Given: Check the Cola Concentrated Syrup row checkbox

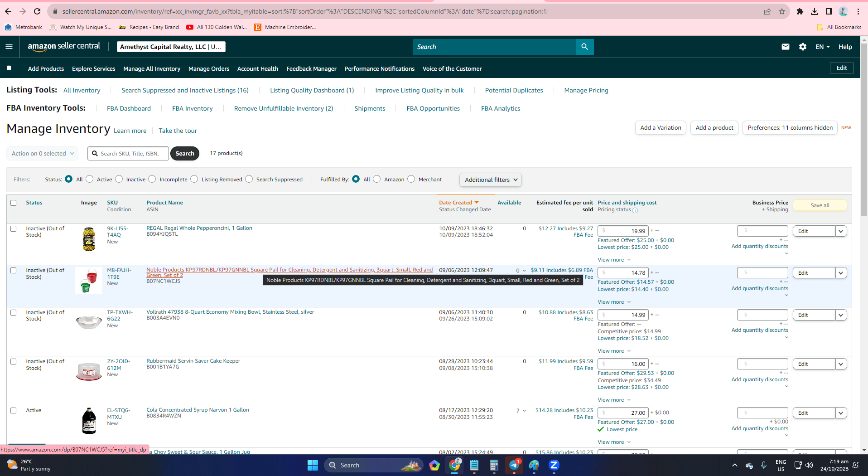Looking at the screenshot, I should tap(14, 410).
